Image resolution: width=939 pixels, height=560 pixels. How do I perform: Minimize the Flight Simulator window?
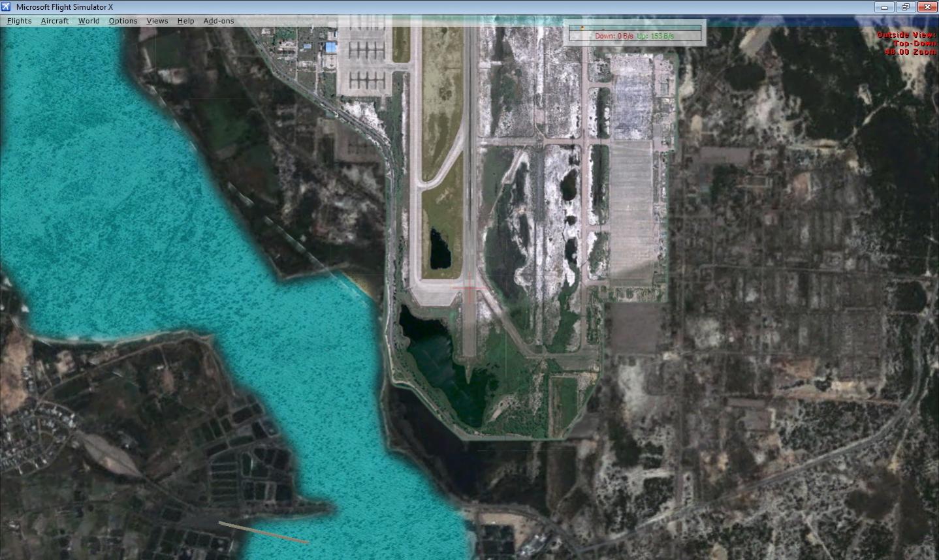(x=885, y=7)
